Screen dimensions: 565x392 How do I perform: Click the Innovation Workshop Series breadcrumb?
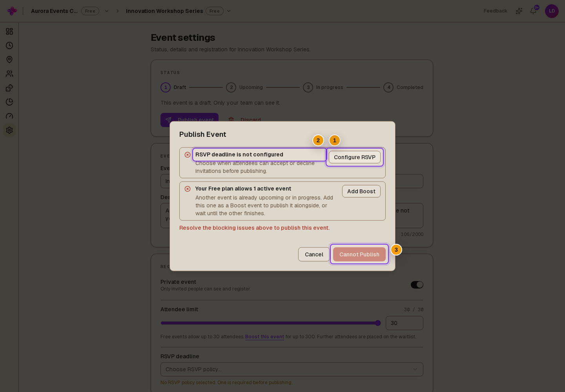[164, 11]
